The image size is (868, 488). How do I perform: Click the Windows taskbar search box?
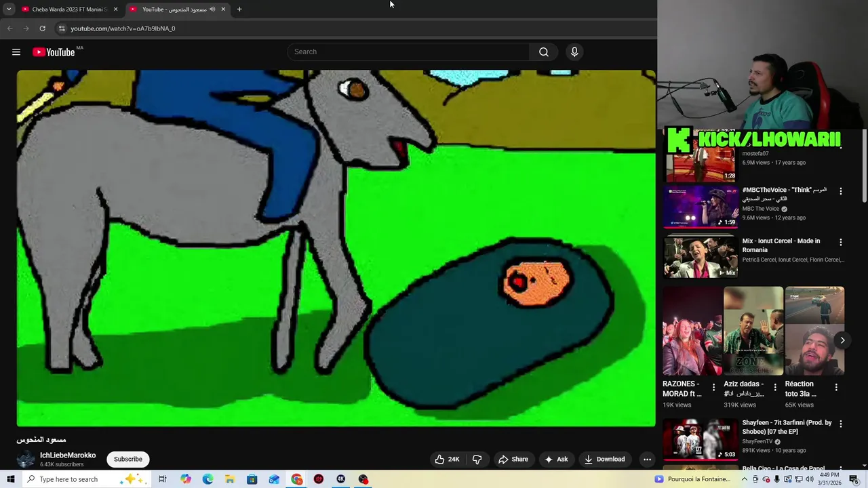(x=85, y=479)
